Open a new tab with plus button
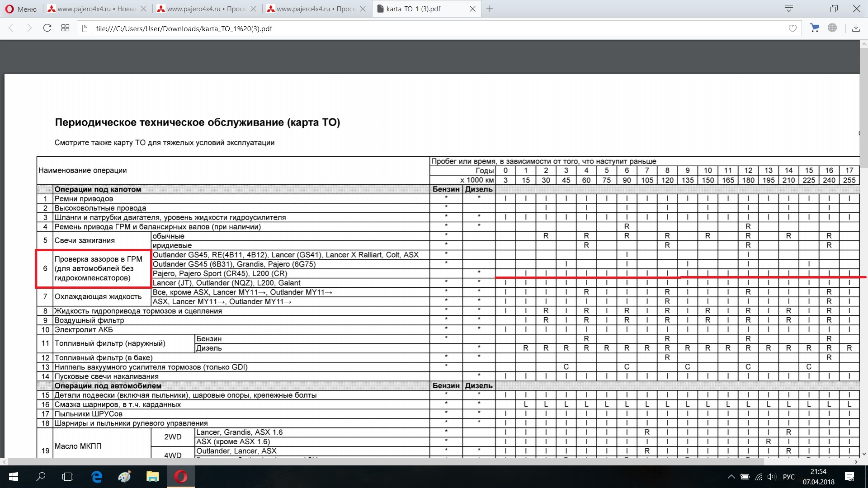This screenshot has height=488, width=868. coord(490,9)
